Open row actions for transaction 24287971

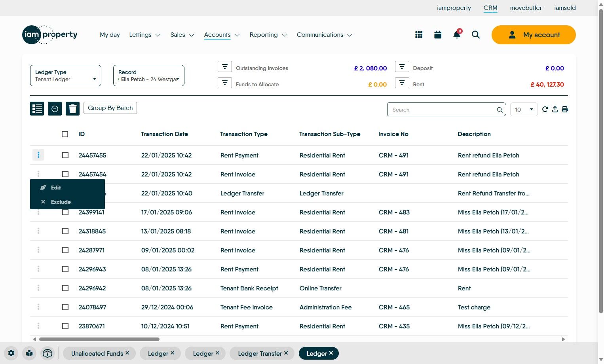(x=38, y=250)
